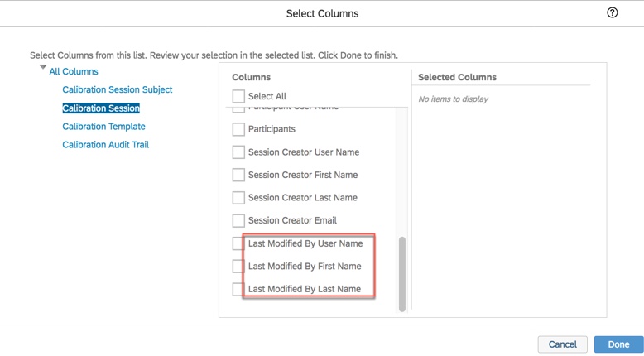
Task: Check Last Modified By User Name
Action: coord(238,243)
